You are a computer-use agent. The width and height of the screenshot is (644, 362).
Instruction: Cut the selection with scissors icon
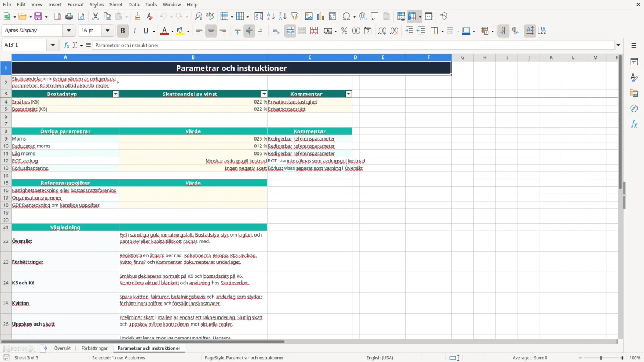[96, 17]
